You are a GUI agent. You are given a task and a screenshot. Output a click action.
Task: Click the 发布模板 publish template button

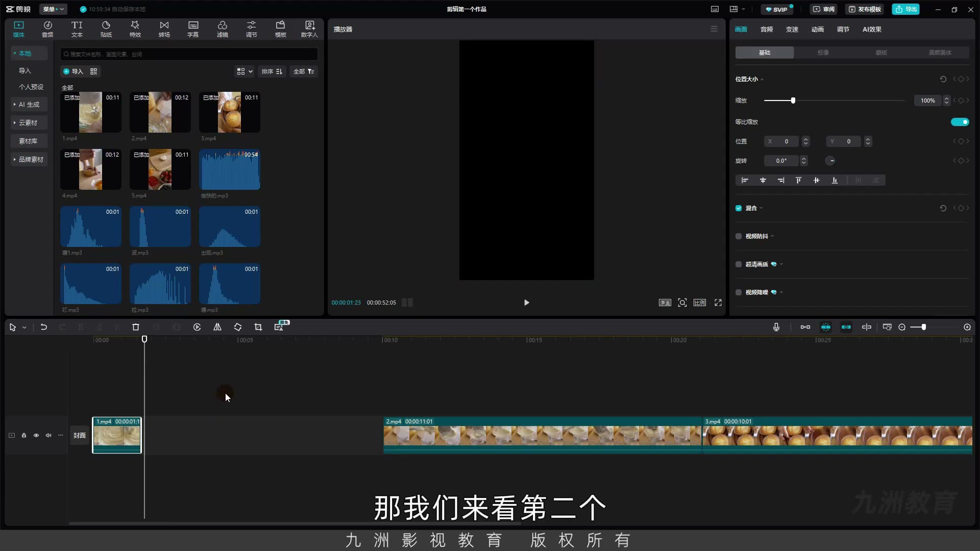point(865,9)
